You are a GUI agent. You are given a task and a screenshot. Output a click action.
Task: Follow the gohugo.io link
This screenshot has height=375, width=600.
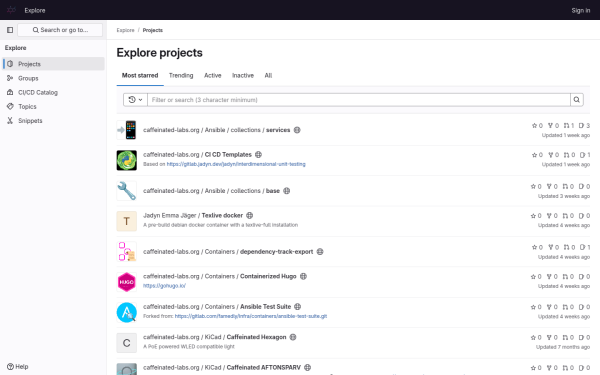pyautogui.click(x=165, y=286)
